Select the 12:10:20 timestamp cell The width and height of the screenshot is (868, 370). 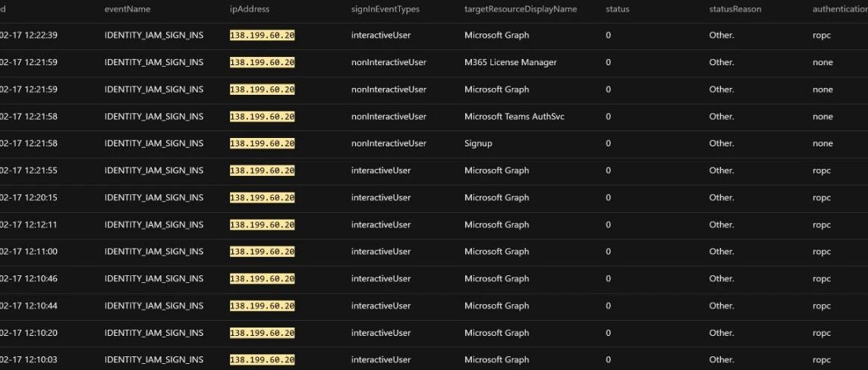coord(29,333)
